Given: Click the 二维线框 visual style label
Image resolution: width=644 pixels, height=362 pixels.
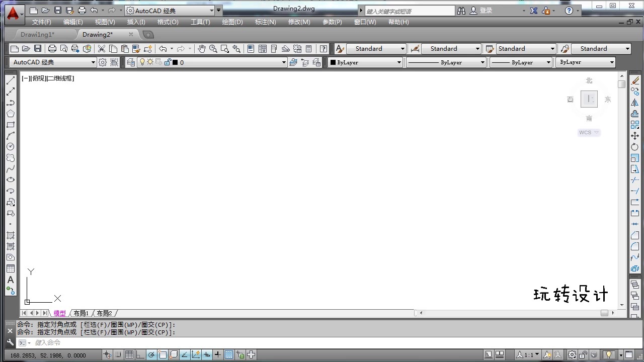Looking at the screenshot, I should (59, 78).
